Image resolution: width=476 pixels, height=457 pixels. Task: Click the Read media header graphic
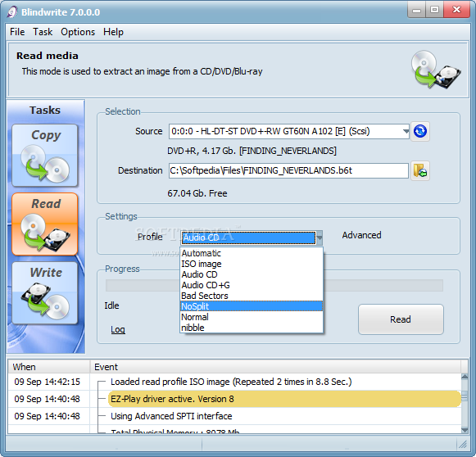tap(436, 70)
